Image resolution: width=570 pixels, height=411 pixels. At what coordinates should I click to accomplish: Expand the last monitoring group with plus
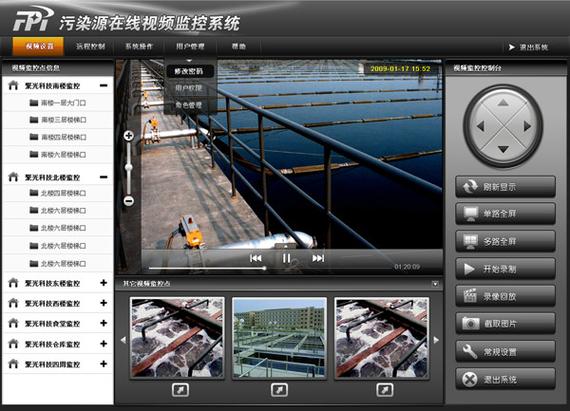point(104,363)
